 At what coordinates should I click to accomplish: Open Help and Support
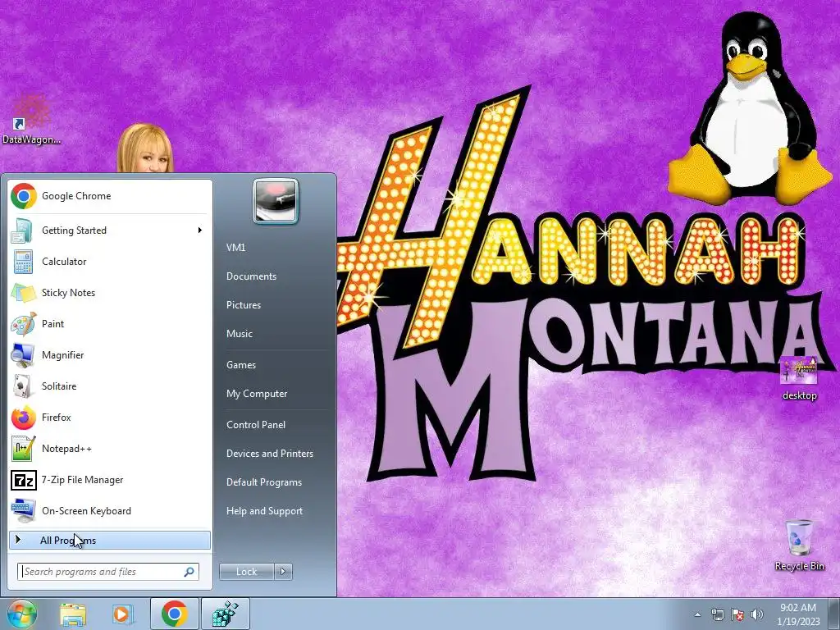(x=264, y=511)
